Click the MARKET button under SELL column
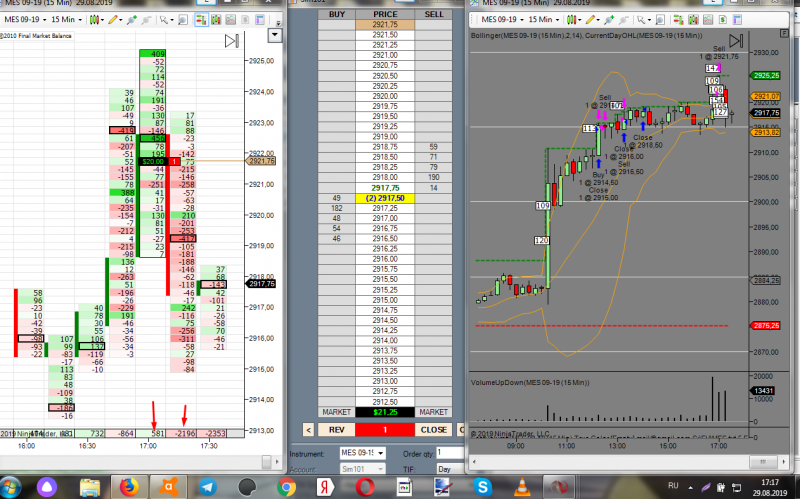This screenshot has width=800, height=499. (434, 412)
